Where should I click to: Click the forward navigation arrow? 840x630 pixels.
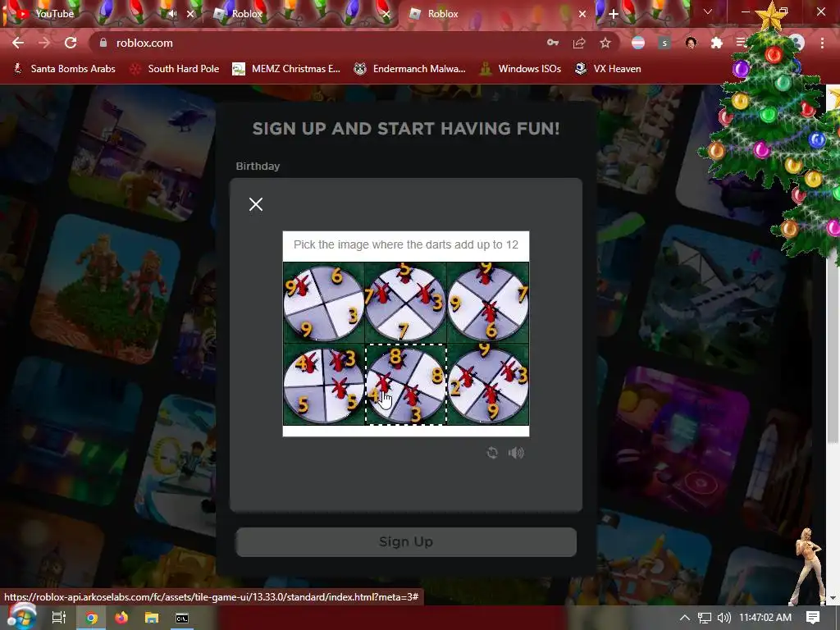[x=44, y=43]
